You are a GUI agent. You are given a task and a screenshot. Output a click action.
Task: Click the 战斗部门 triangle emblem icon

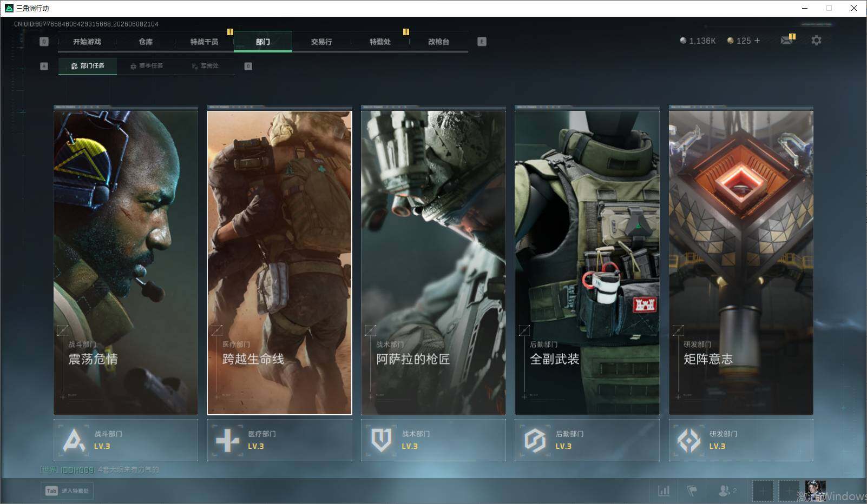[74, 440]
